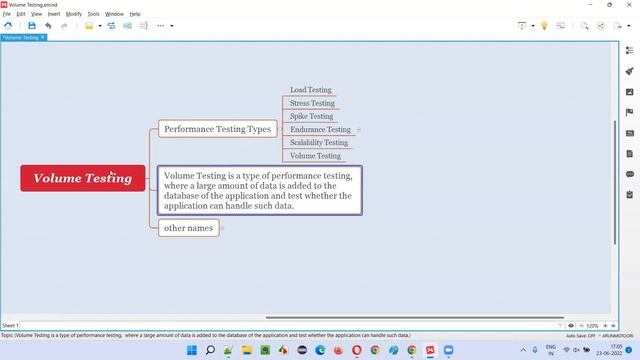This screenshot has width=640, height=360.
Task: Save the mind map with the floppy icon
Action: pyautogui.click(x=32, y=26)
